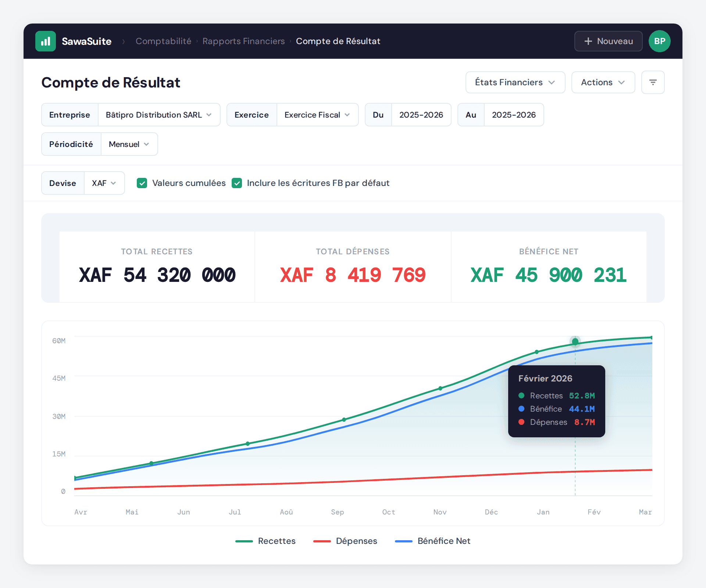Navigate to Rapports Financiers breadcrumb
The width and height of the screenshot is (706, 588).
(x=243, y=41)
